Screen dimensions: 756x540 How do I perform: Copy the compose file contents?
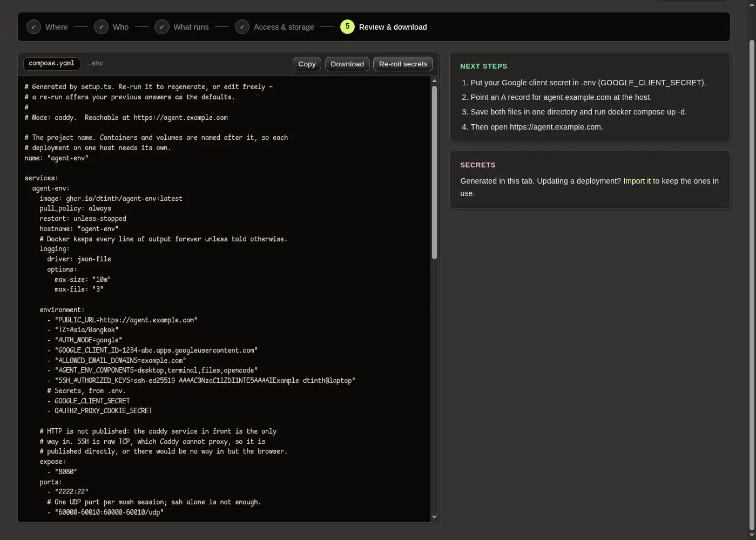307,64
